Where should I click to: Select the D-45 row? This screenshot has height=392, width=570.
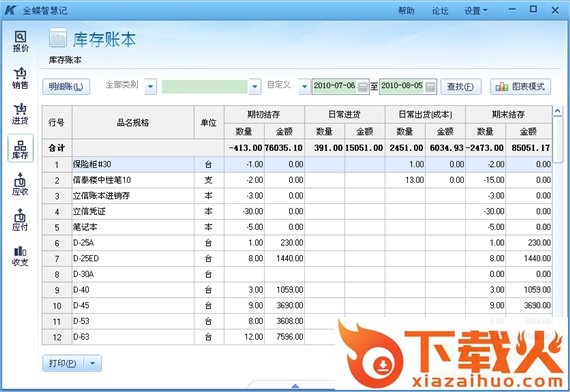coord(297,305)
